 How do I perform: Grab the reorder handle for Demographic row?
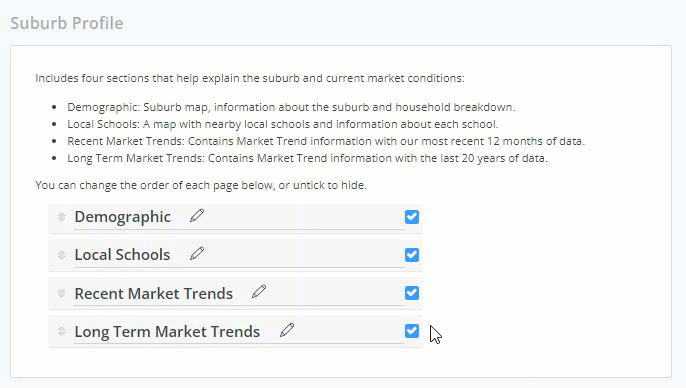coord(61,217)
